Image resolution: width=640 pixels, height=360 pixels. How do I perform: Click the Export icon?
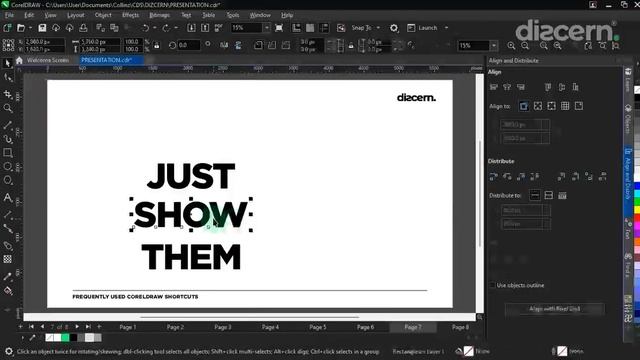coord(205,28)
